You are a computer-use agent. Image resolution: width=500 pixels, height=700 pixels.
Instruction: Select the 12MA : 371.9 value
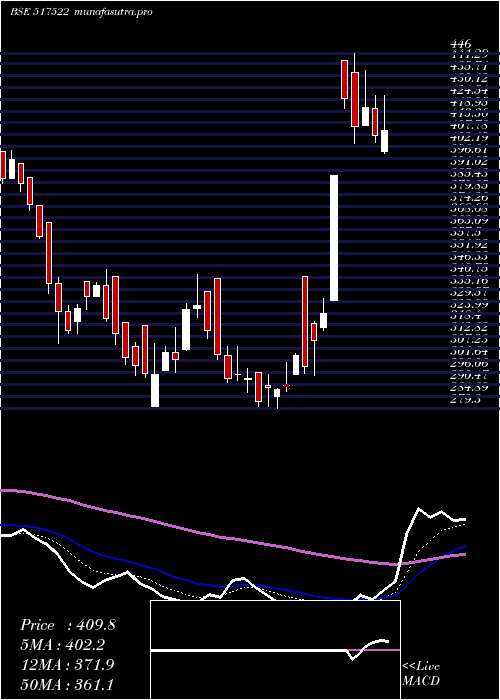coord(67,665)
